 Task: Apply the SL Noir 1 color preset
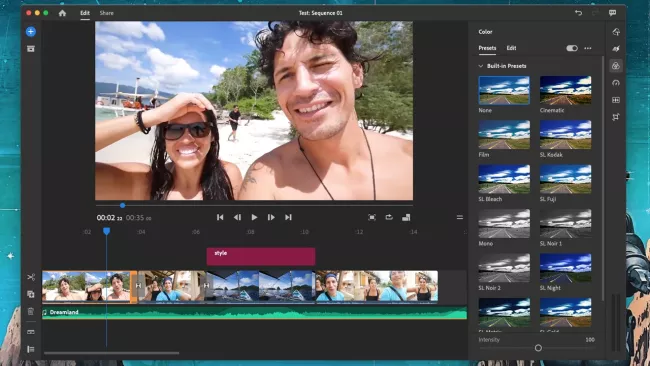point(565,223)
